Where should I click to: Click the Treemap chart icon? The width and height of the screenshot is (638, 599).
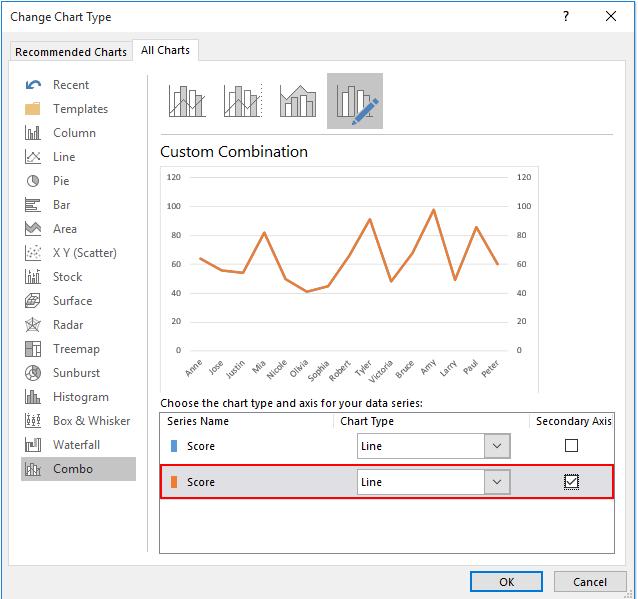[33, 349]
